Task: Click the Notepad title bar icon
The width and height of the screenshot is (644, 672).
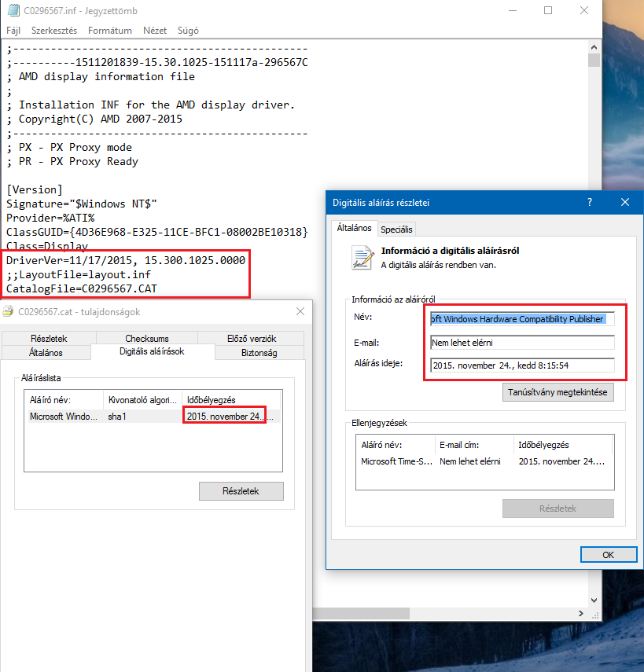Action: [13, 10]
